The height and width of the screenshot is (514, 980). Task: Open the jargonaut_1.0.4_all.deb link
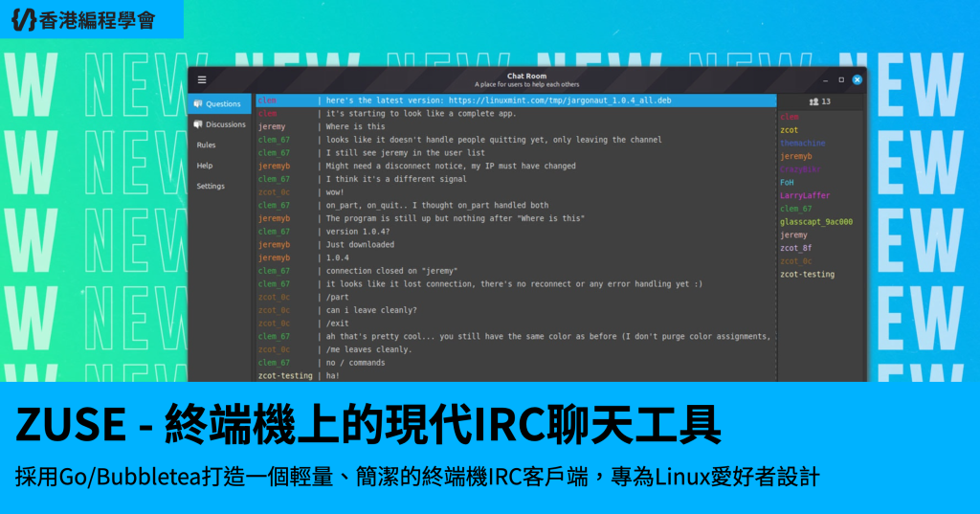coord(560,101)
